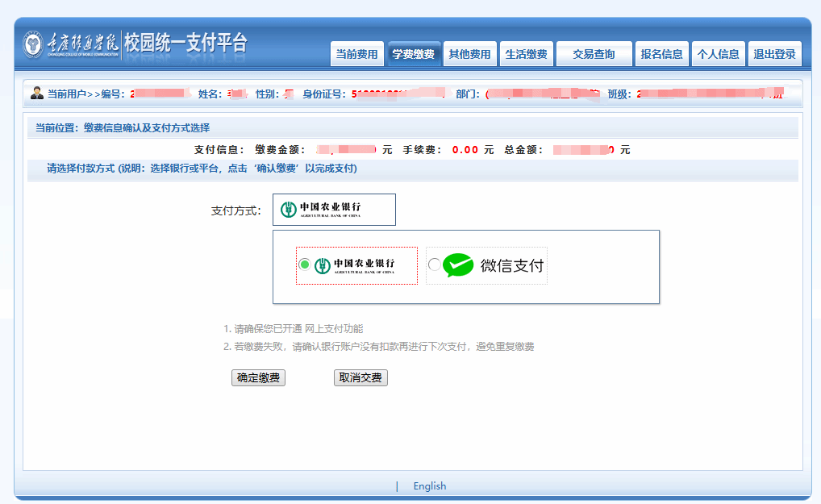821x504 pixels.
Task: Click the 微信支付 text label
Action: (512, 265)
